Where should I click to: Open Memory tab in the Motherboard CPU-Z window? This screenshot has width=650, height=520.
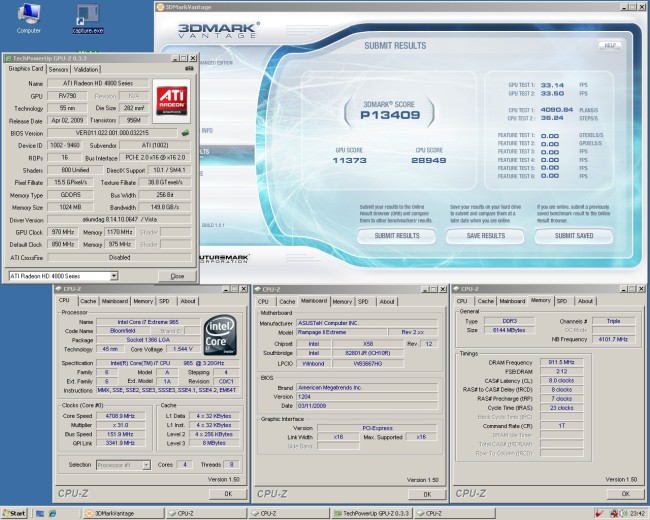pyautogui.click(x=342, y=301)
